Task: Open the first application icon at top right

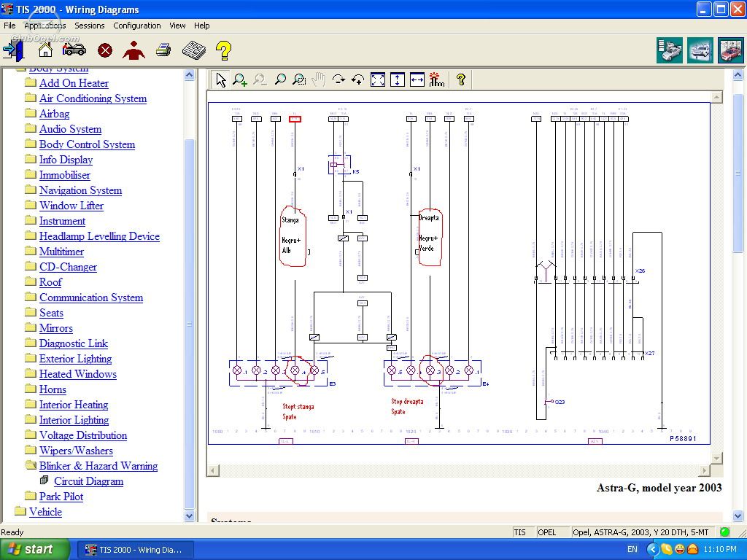Action: (x=670, y=50)
